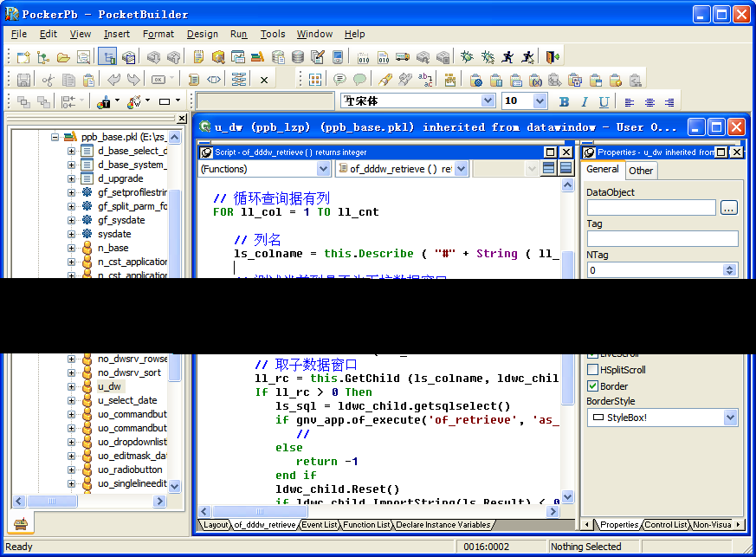The image size is (756, 557).
Task: Click the Inherit toolbar icon
Action: (43, 57)
